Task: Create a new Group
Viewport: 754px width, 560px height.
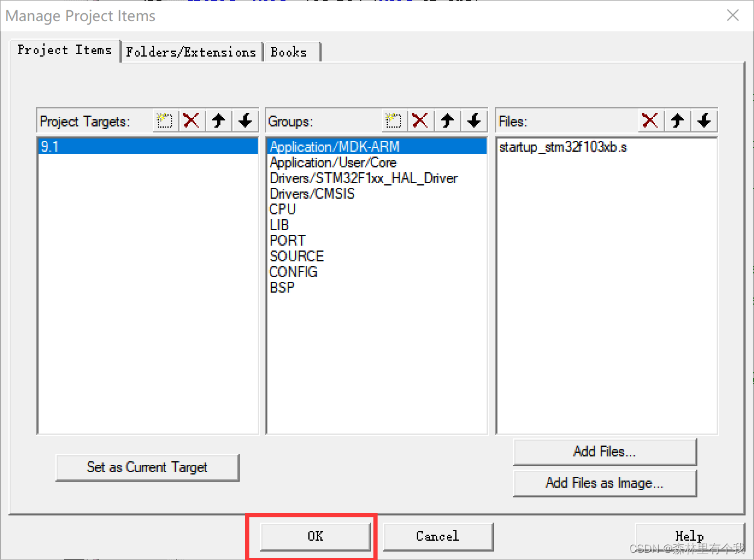Action: pyautogui.click(x=394, y=120)
